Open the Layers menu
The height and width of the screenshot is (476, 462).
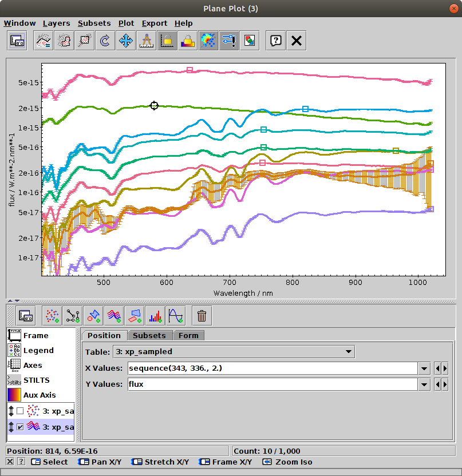(x=56, y=23)
